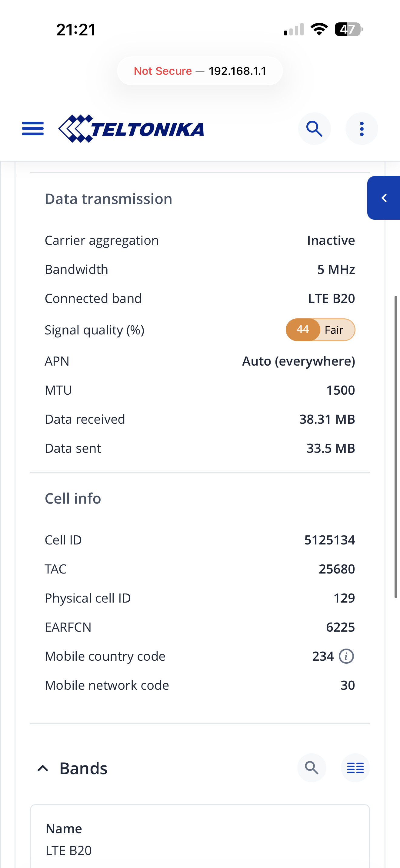
Task: Tap the Data transmission heading
Action: click(108, 199)
